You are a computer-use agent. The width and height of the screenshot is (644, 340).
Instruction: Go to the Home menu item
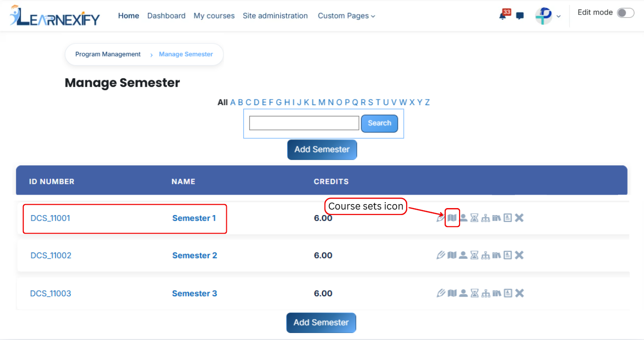(129, 16)
